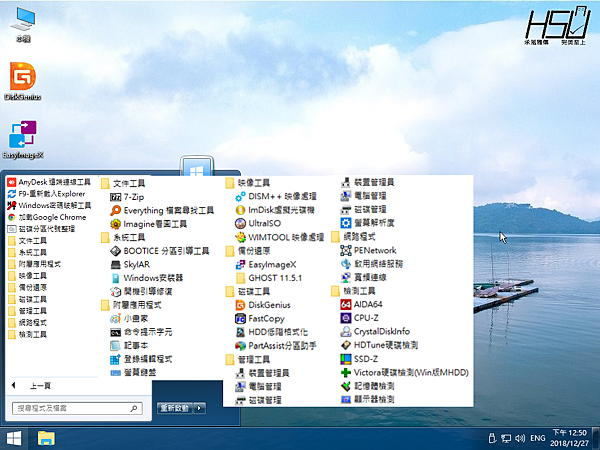The height and width of the screenshot is (450, 600).
Task: Open ImDisk virtual disc drive
Action: click(x=275, y=210)
